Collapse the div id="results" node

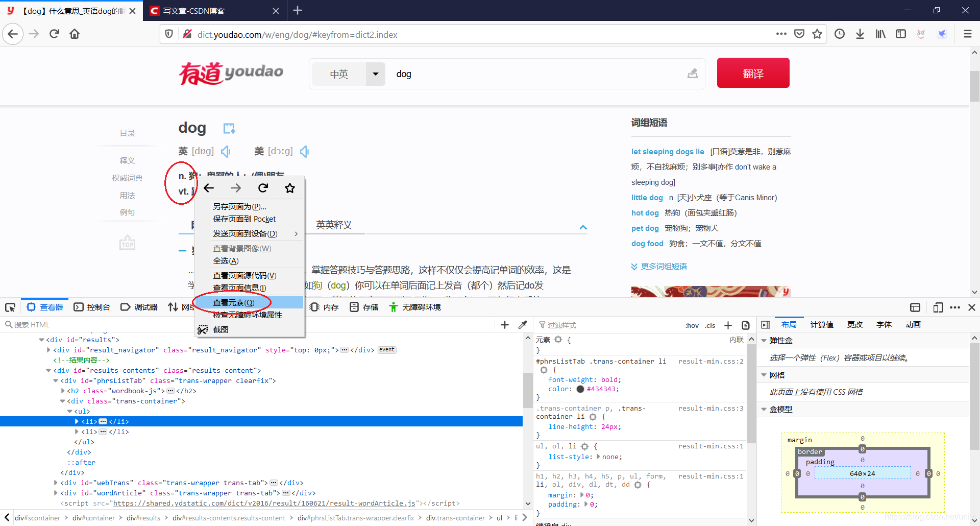(x=41, y=340)
